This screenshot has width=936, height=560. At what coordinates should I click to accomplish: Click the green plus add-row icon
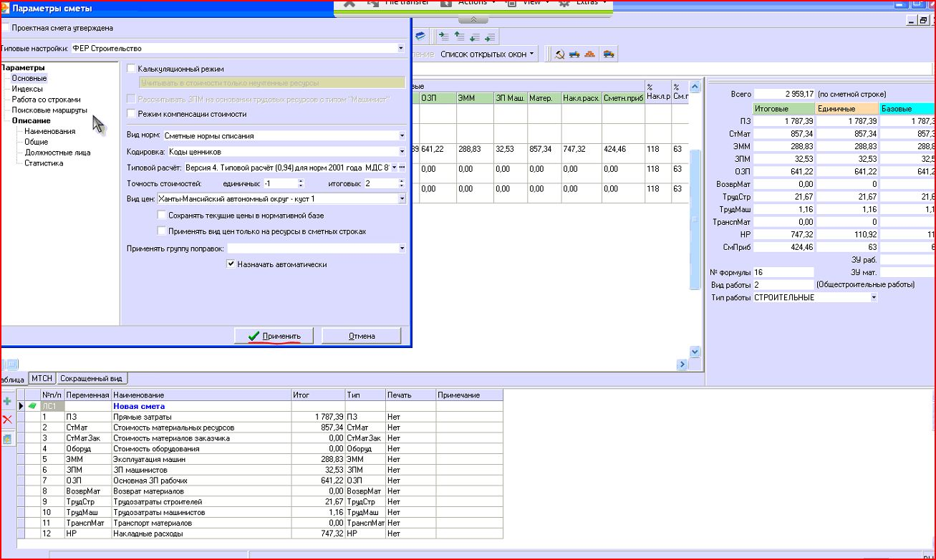click(7, 402)
